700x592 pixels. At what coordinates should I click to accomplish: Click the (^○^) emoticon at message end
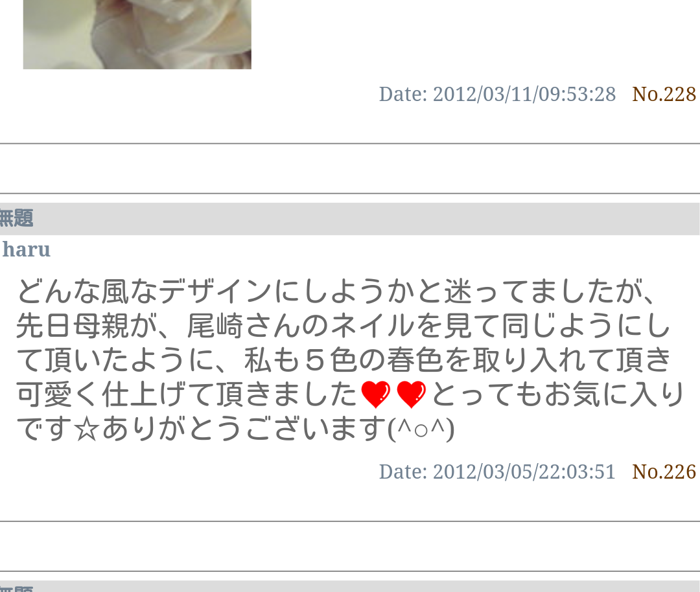[421, 429]
